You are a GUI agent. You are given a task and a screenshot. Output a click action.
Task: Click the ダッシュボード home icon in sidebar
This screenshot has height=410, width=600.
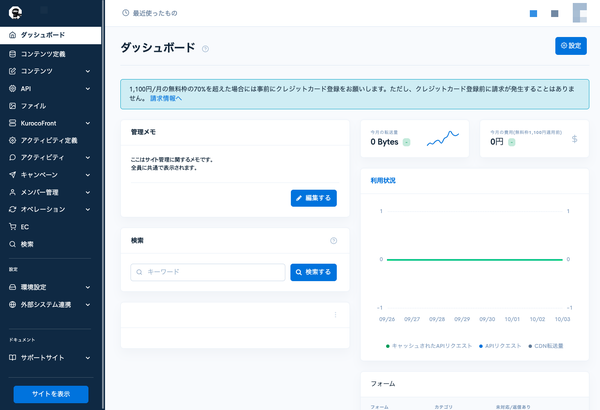point(12,35)
